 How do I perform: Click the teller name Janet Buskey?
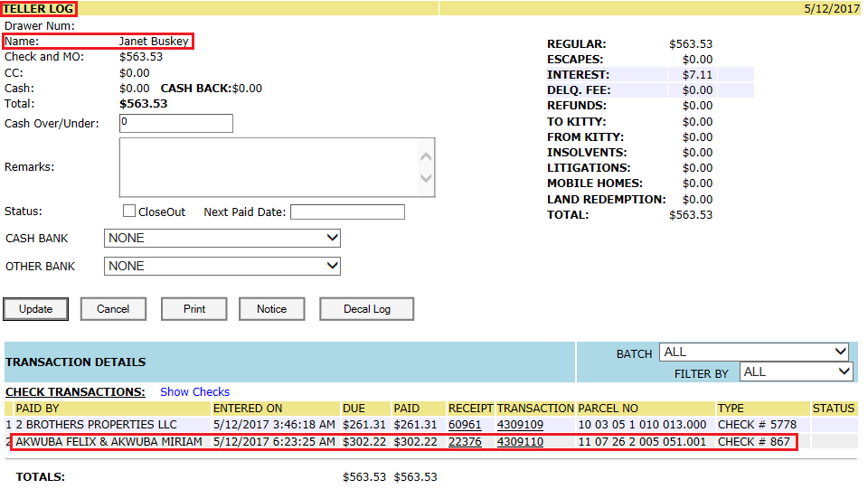coord(154,42)
